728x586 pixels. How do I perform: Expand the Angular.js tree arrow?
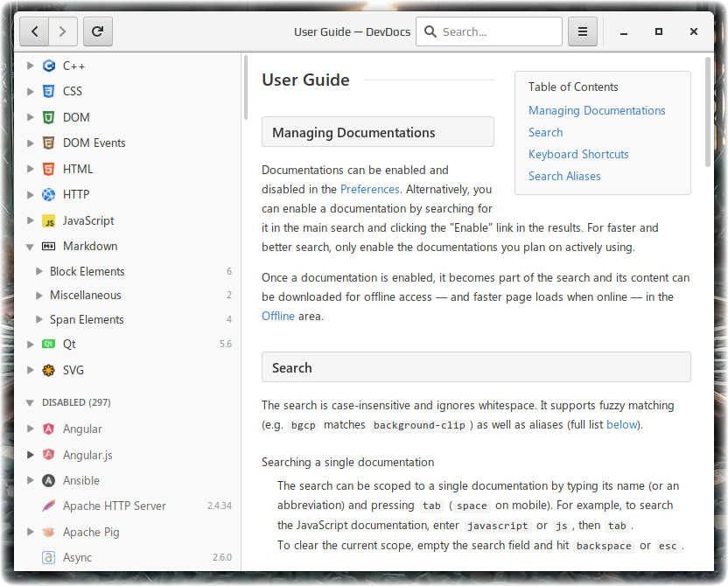click(30, 455)
